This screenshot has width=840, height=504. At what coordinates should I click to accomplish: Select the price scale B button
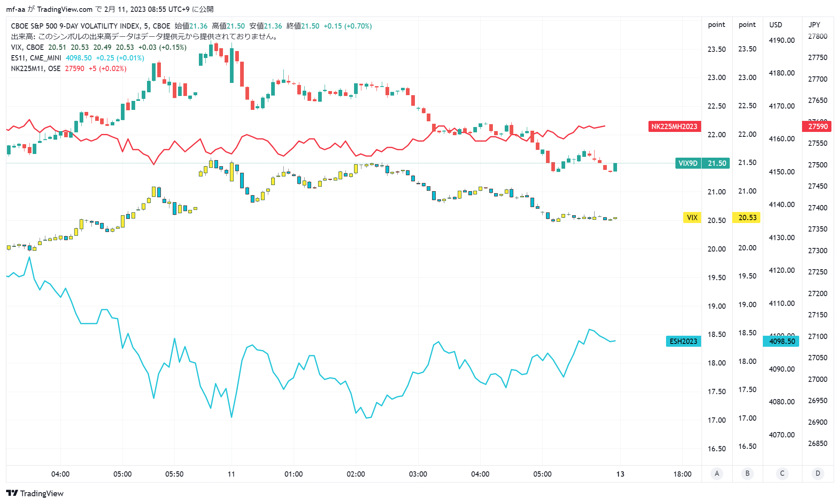click(x=747, y=473)
